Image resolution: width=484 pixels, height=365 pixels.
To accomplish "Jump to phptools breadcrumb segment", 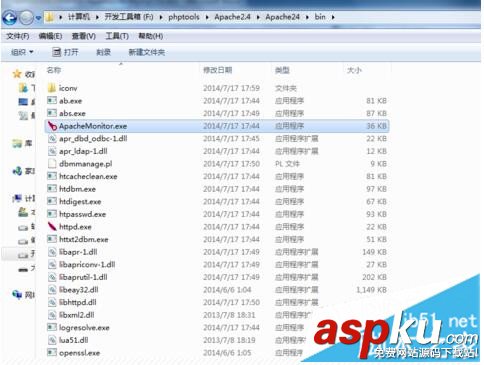I will [184, 17].
